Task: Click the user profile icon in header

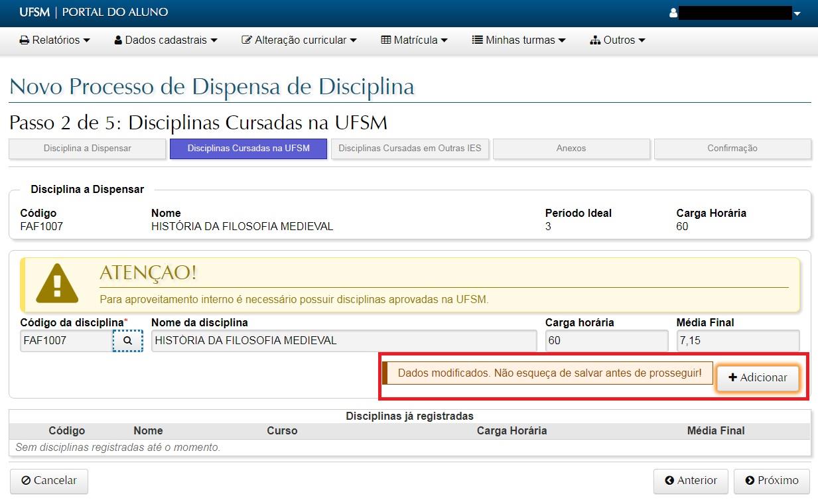Action: tap(673, 13)
